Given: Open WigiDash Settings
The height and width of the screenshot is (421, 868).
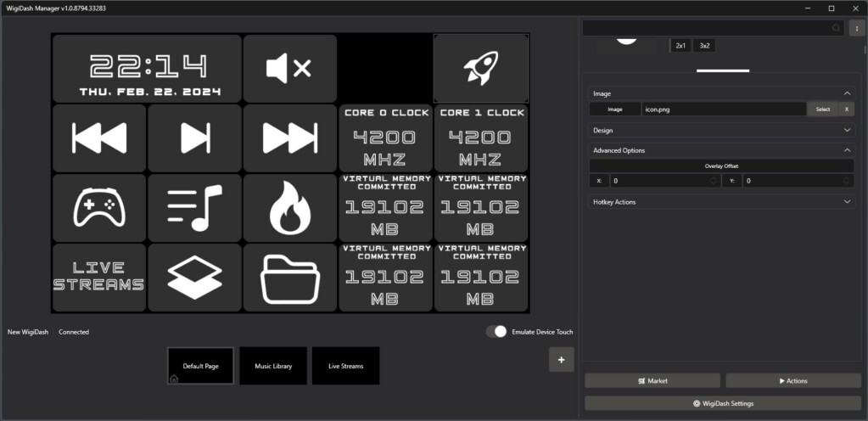Looking at the screenshot, I should tap(722, 403).
